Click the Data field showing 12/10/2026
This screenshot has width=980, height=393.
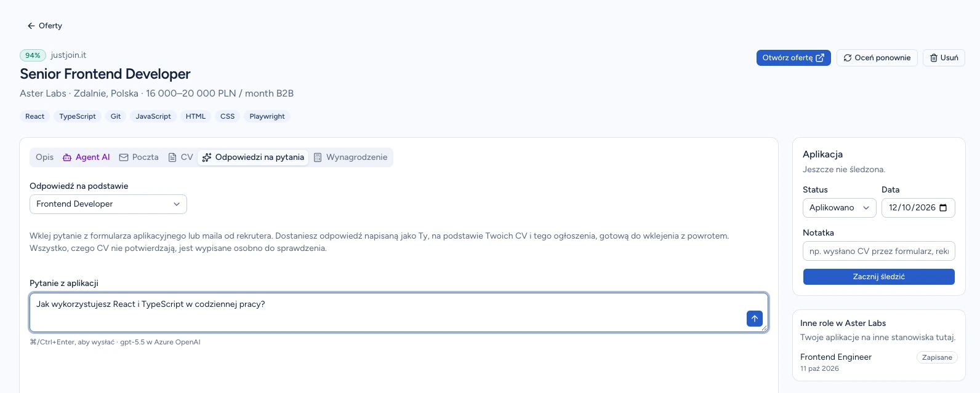pos(918,208)
